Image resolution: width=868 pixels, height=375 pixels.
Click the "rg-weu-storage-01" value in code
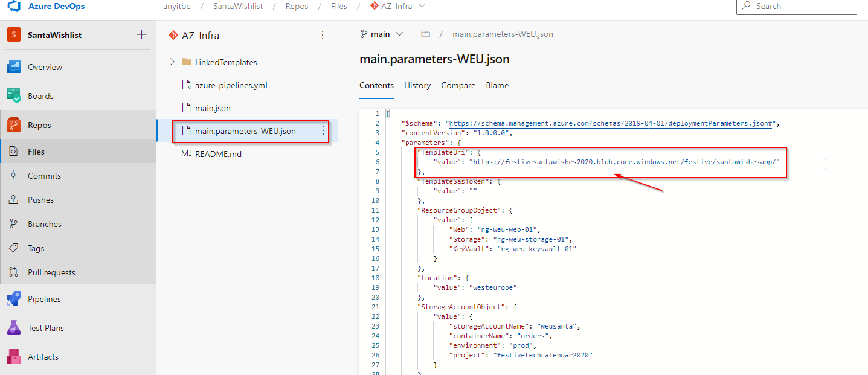532,239
